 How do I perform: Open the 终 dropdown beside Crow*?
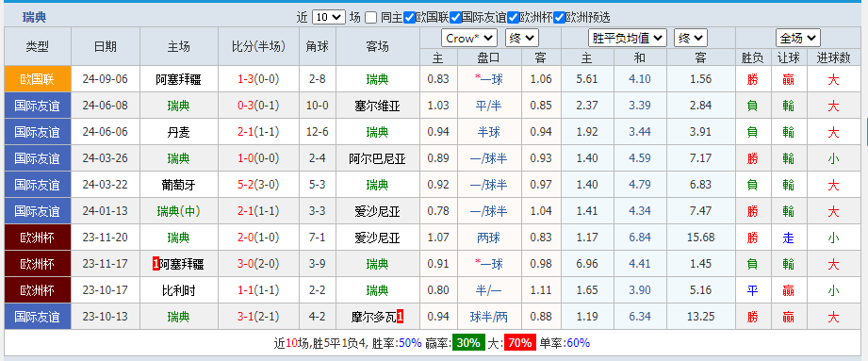click(522, 39)
